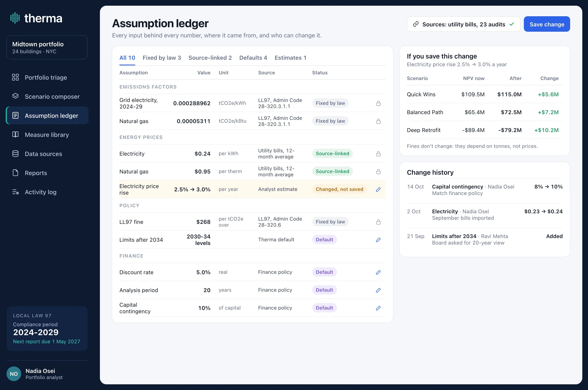Edit the Discount rate pencil icon

tap(378, 272)
